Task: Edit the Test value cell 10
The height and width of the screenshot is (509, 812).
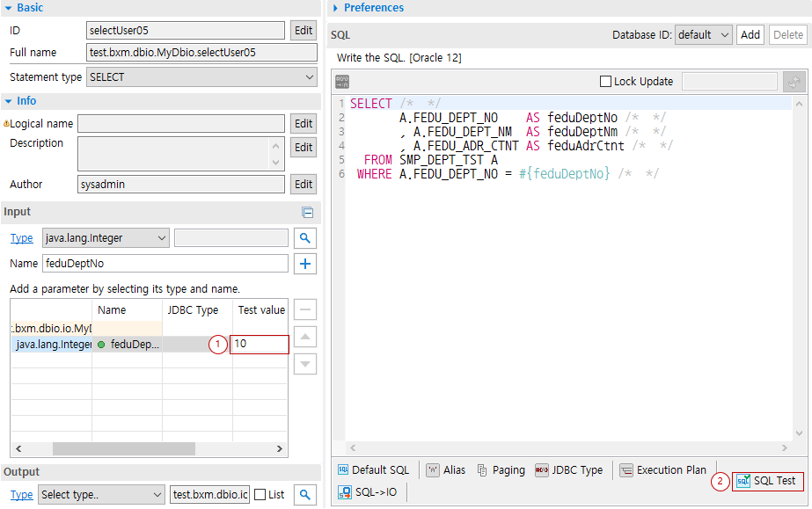Action: (260, 344)
